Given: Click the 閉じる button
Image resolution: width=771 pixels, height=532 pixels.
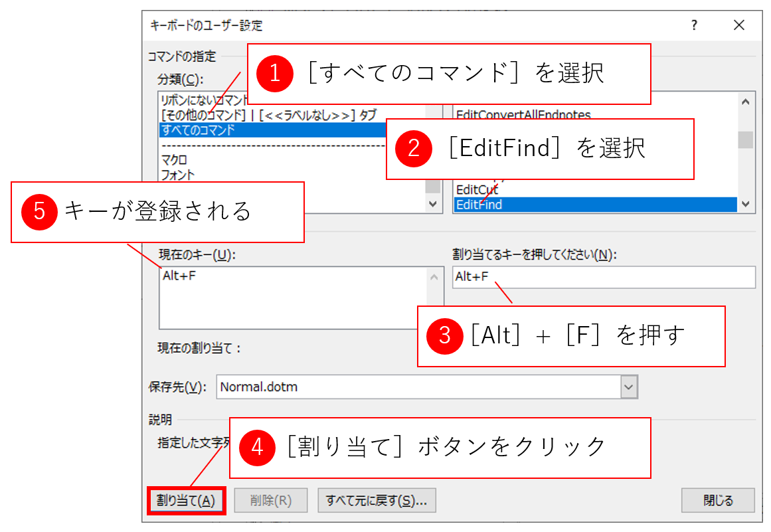Looking at the screenshot, I should 718,501.
